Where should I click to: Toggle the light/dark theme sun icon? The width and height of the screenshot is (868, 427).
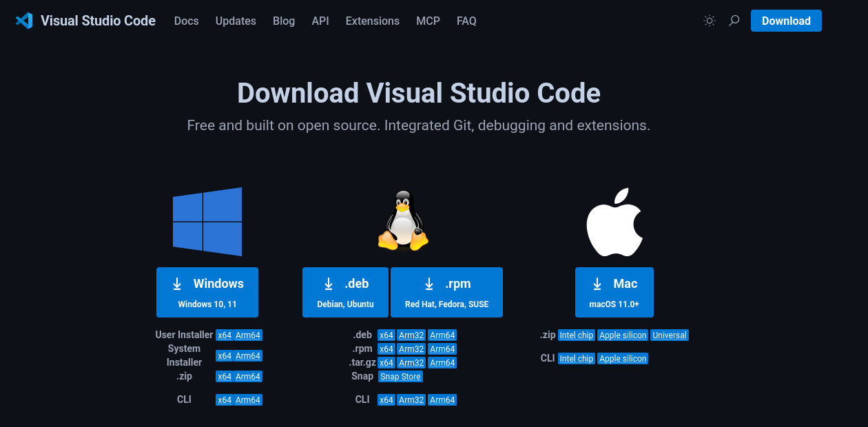pos(709,21)
